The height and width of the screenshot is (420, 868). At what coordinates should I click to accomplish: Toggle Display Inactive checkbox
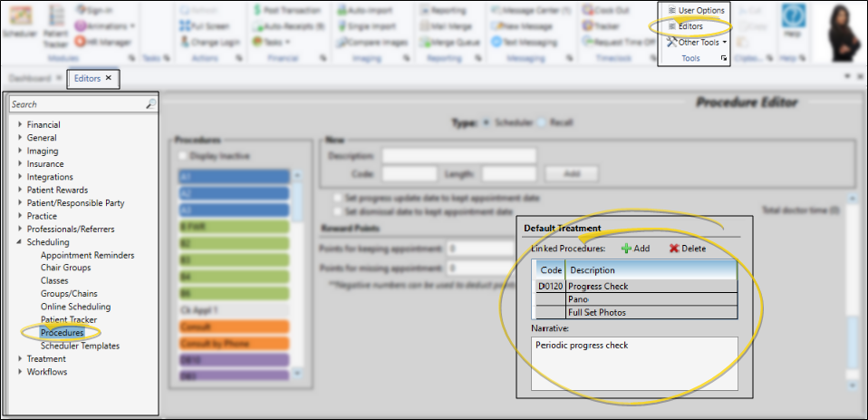click(183, 156)
